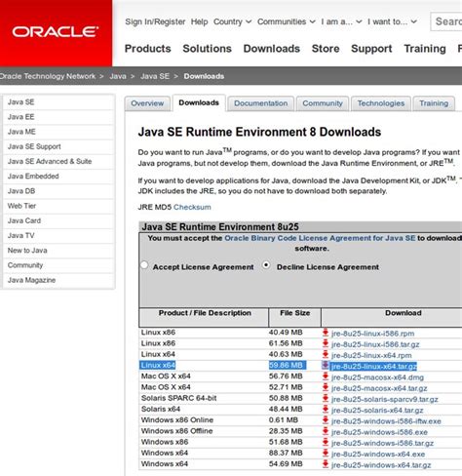Screen dimensions: 462x476
Task: Switch to the Community tab
Action: point(323,103)
